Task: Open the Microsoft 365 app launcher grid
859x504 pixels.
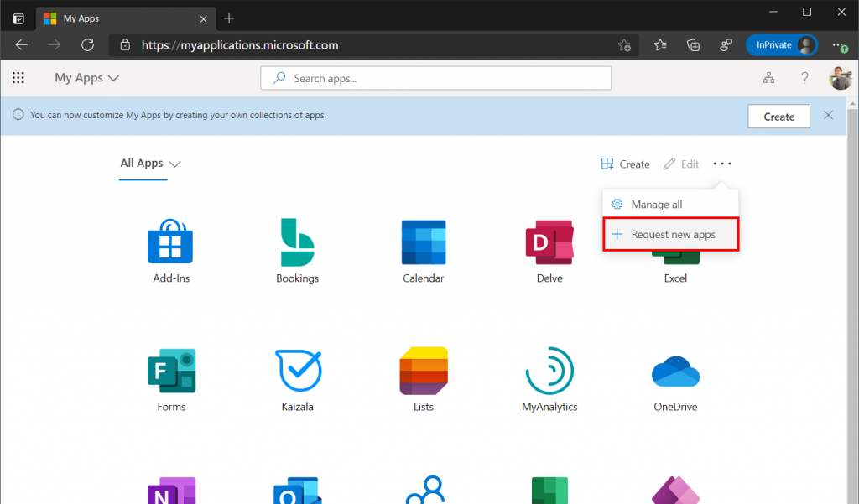Action: [18, 78]
